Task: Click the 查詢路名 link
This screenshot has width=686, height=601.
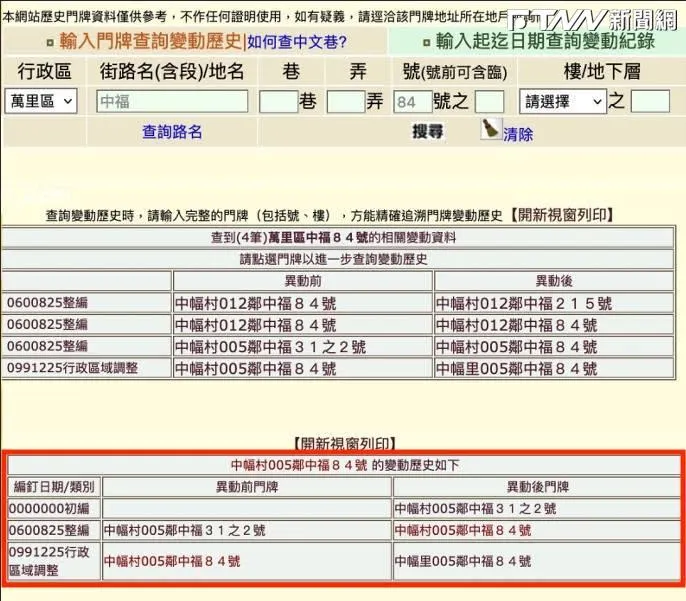Action: [172, 132]
